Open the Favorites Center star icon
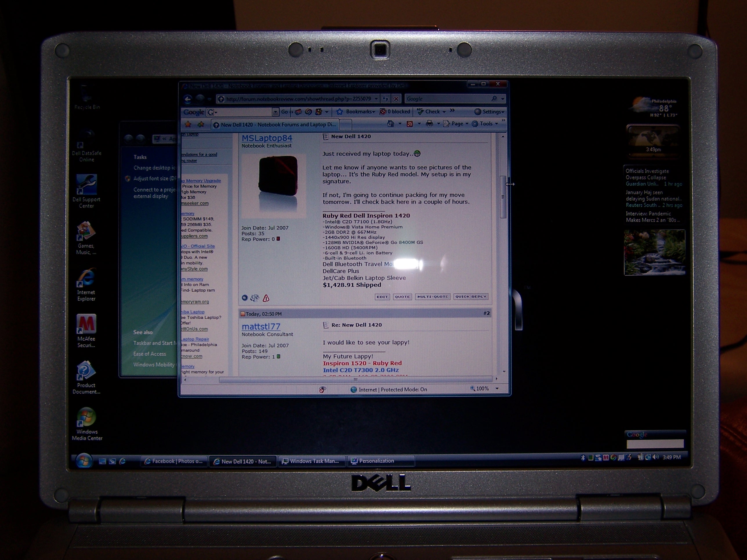This screenshot has width=747, height=560. (188, 124)
